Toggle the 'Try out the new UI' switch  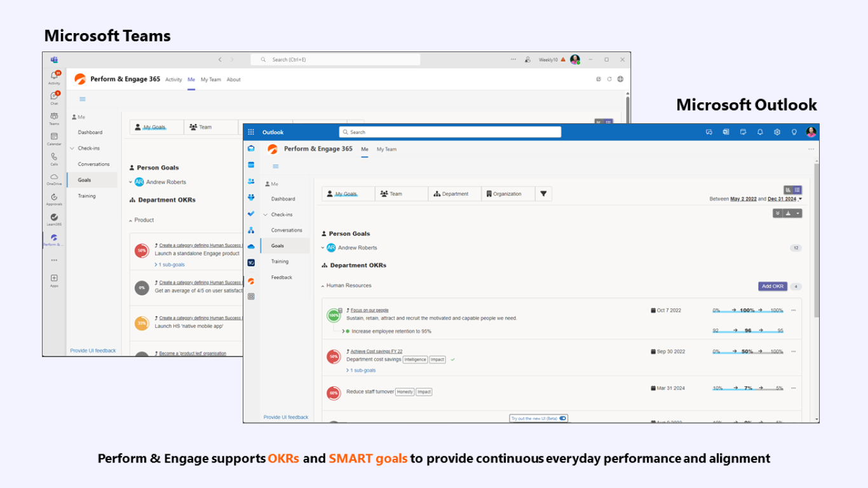(563, 418)
